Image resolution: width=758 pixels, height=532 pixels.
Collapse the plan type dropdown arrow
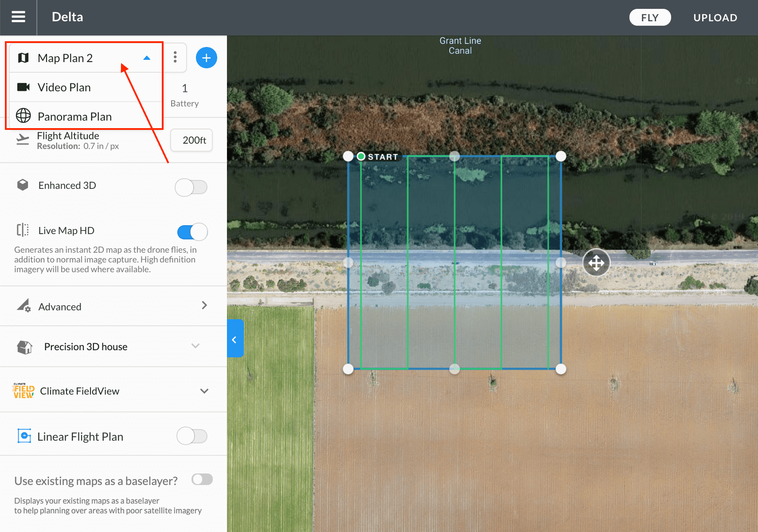(x=147, y=58)
